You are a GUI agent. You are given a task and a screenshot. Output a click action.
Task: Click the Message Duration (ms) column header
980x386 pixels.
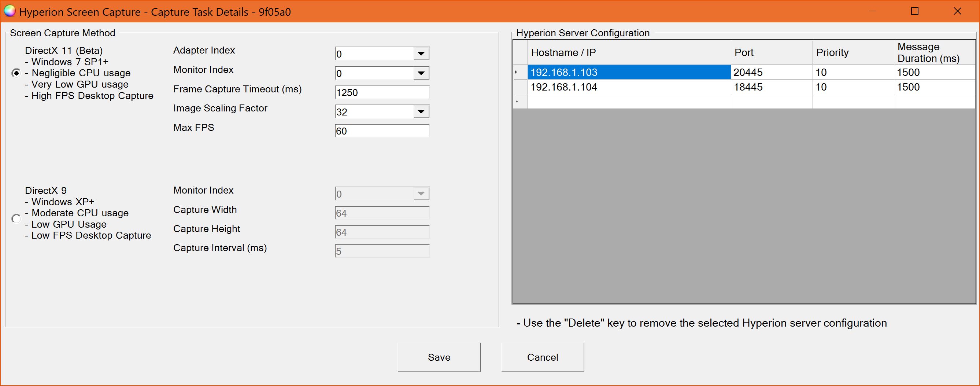click(x=935, y=52)
